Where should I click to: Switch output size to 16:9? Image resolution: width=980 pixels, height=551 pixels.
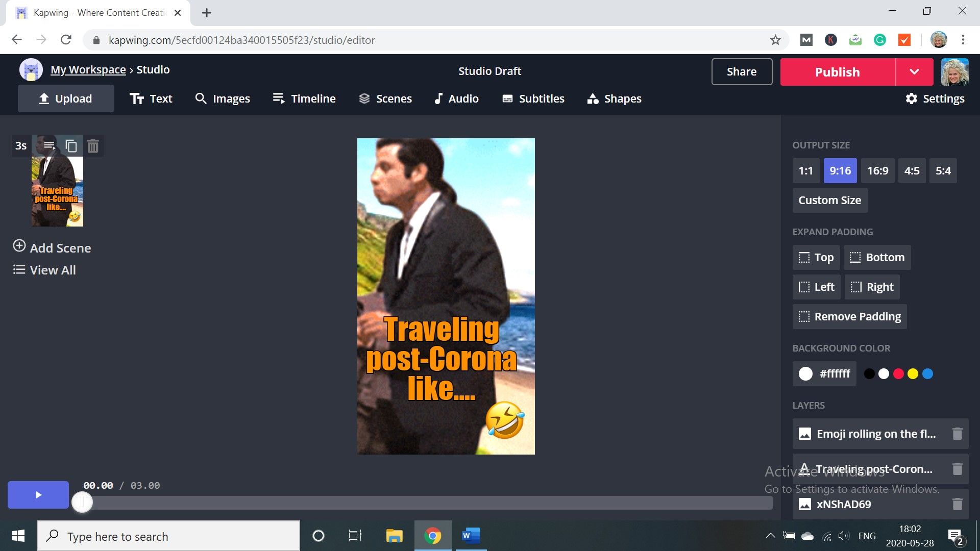tap(877, 171)
